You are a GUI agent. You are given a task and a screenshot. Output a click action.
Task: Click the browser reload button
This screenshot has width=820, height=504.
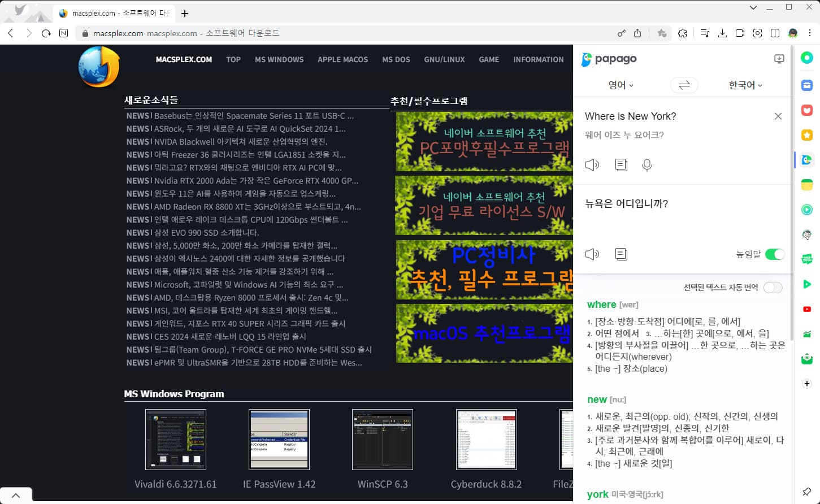[46, 33]
